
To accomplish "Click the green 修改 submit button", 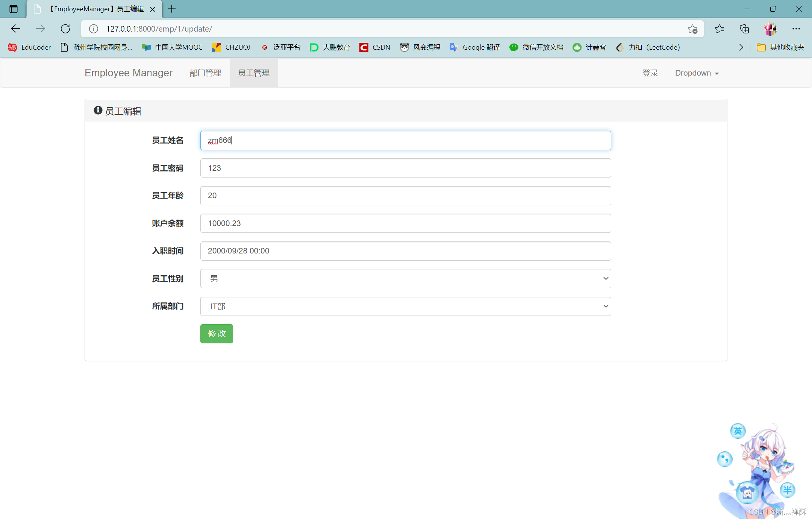I will 217,334.
